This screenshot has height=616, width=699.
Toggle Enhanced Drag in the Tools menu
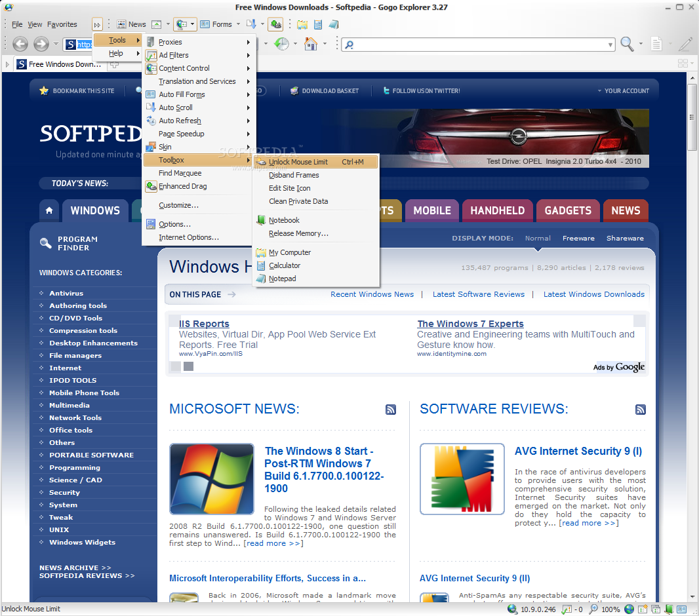[x=197, y=186]
